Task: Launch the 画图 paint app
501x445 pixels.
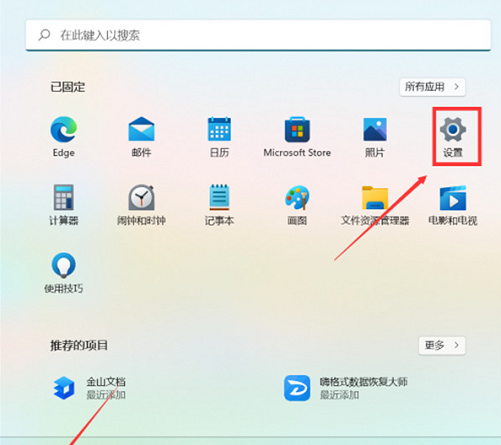Action: coord(297,205)
